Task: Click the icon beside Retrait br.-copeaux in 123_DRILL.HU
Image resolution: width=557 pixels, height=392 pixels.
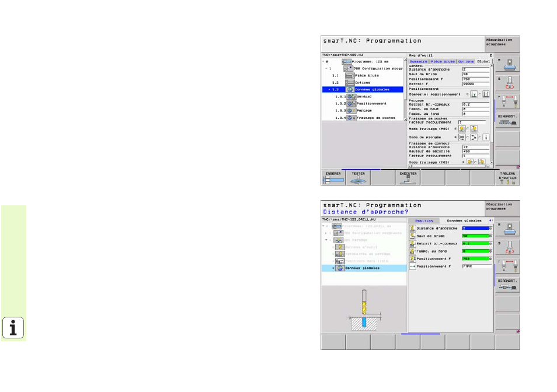Action: coord(412,243)
